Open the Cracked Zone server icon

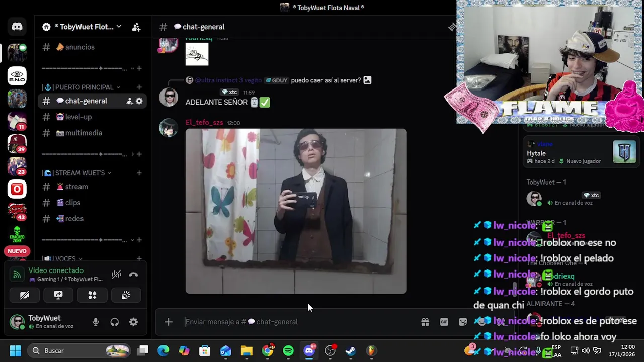tap(17, 234)
